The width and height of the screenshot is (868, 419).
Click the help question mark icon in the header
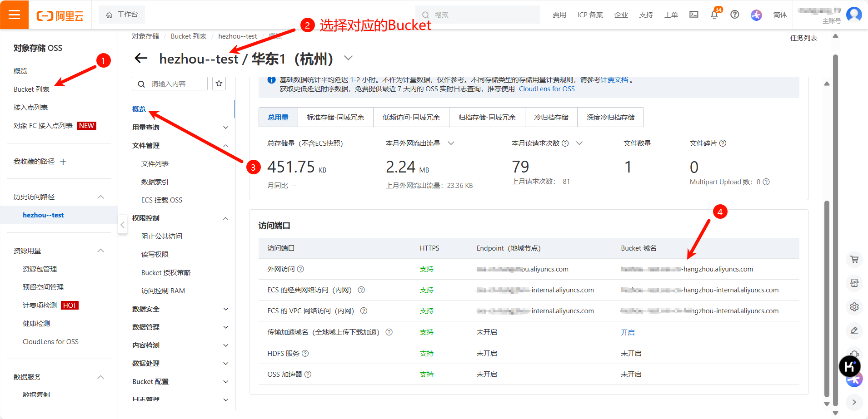[734, 15]
